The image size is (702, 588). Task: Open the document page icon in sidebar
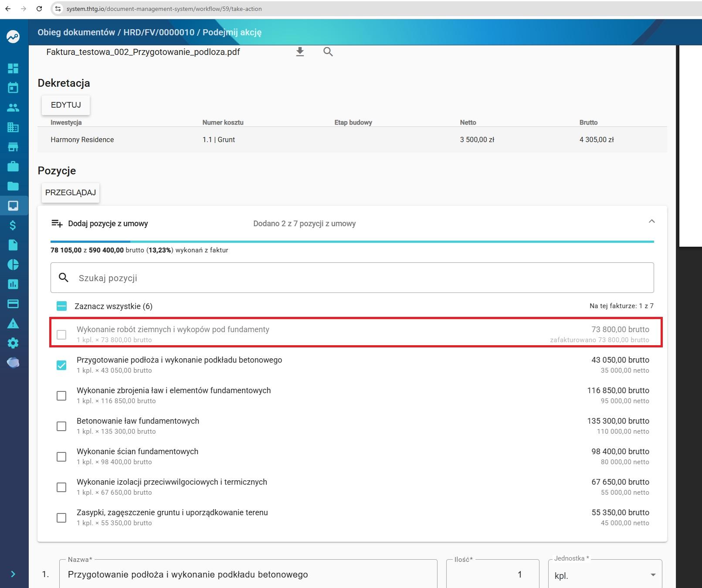point(13,245)
